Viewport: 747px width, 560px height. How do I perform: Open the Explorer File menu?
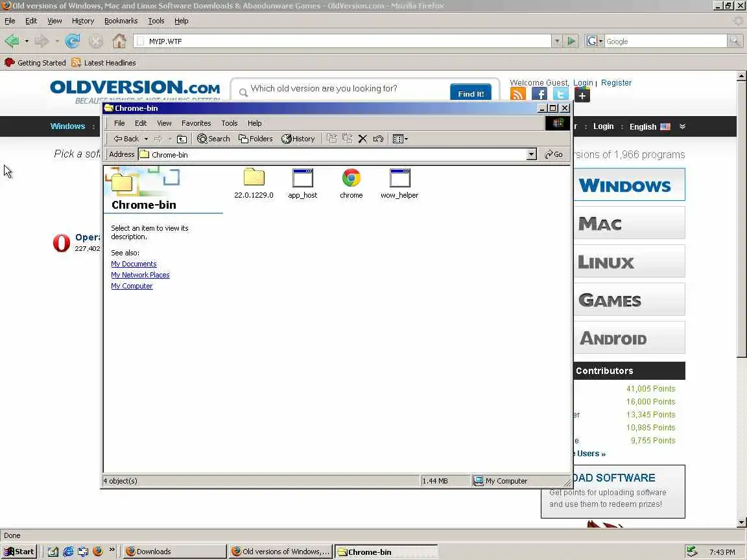[119, 123]
